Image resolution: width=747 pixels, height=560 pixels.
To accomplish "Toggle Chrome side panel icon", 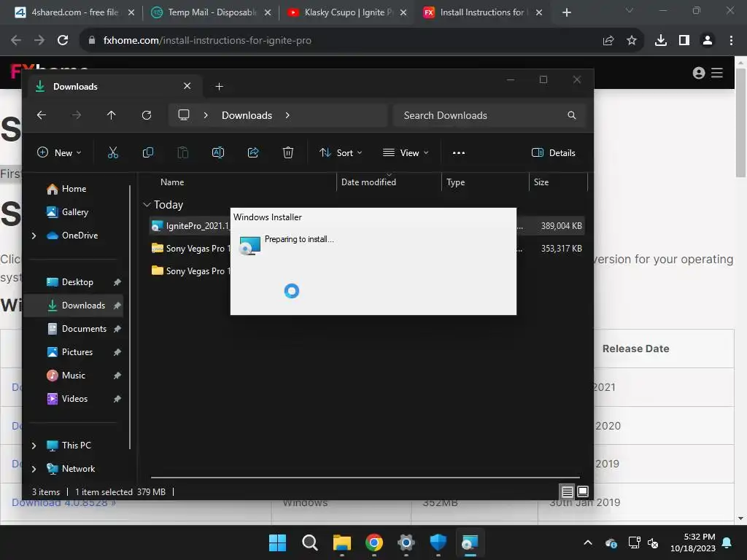I will coord(684,40).
